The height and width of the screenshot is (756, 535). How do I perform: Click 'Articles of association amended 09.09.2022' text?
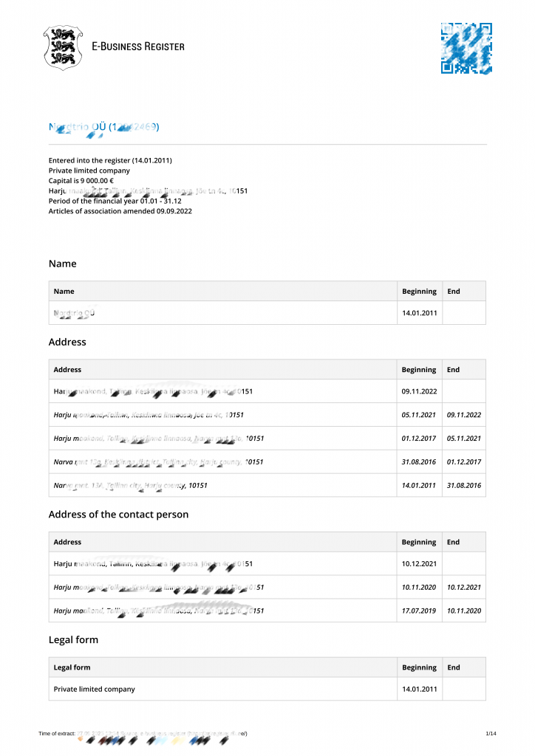click(x=120, y=211)
